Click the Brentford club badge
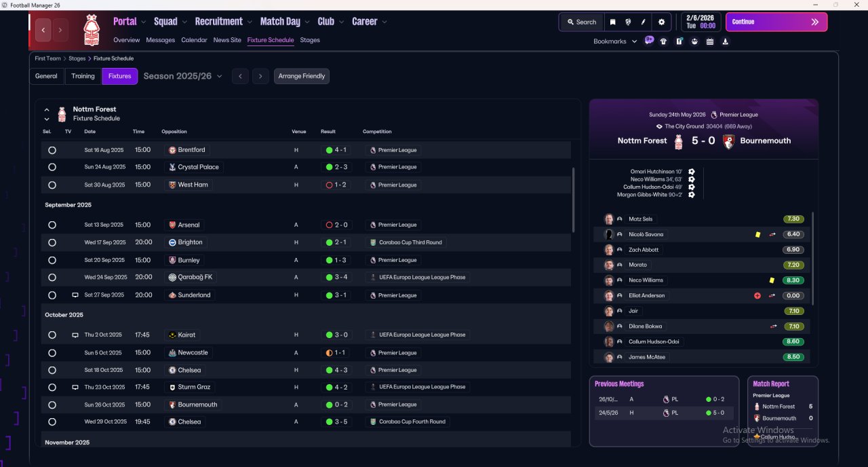Image resolution: width=868 pixels, height=467 pixels. [x=172, y=150]
